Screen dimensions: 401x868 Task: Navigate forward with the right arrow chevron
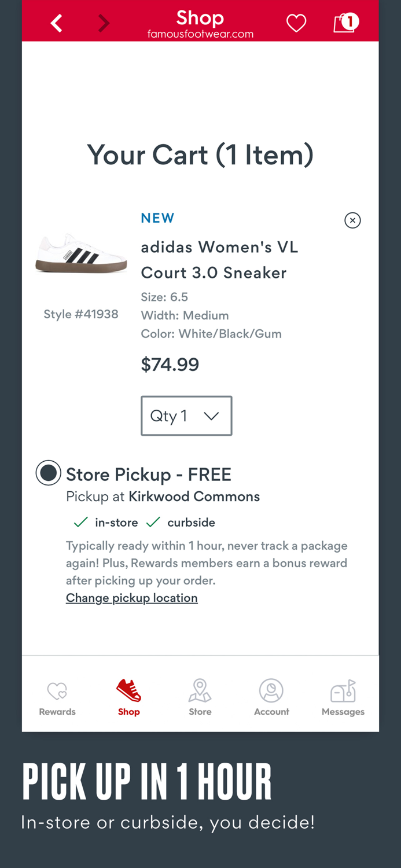[x=104, y=23]
